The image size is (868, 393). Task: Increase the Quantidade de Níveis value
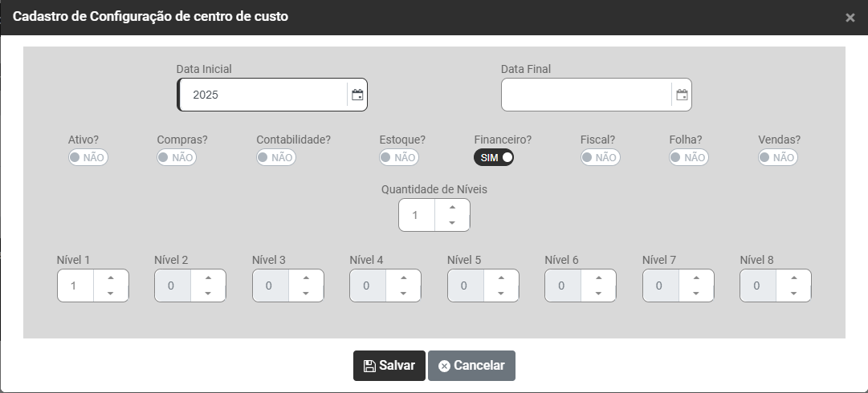click(452, 208)
